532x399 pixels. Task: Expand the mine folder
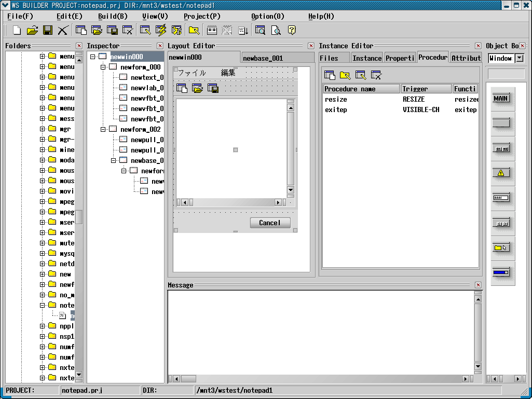click(43, 149)
